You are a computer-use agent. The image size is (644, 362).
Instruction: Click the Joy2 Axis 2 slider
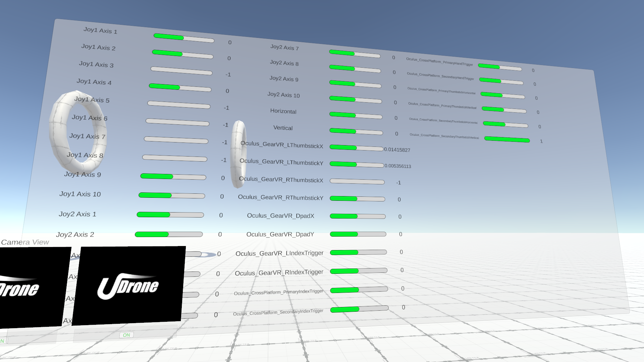(x=168, y=234)
